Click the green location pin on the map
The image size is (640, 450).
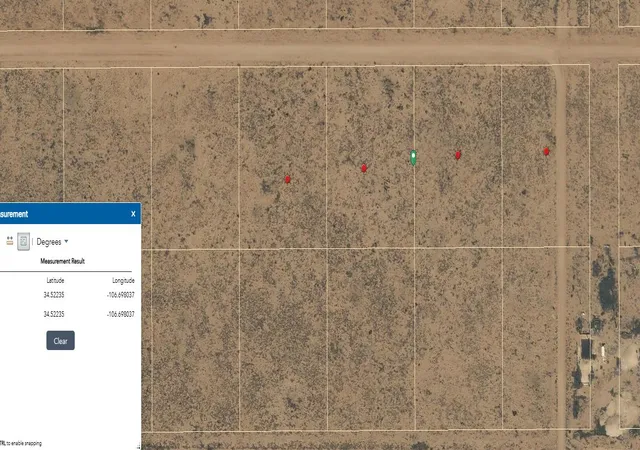tap(413, 157)
